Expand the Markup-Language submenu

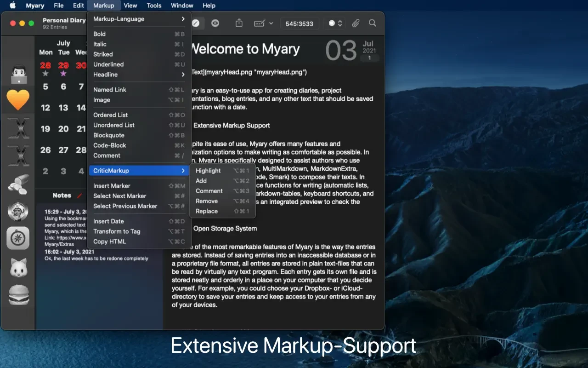(x=138, y=19)
